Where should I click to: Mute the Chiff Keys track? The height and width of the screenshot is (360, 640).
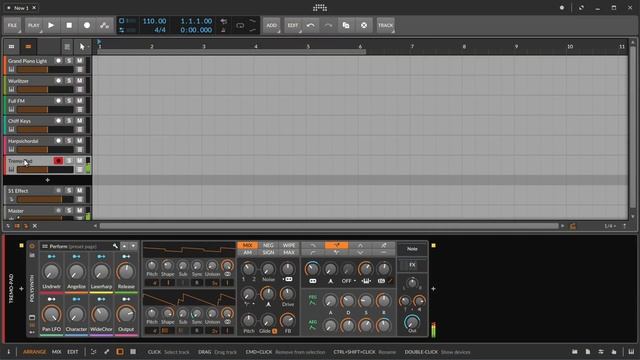coord(80,121)
